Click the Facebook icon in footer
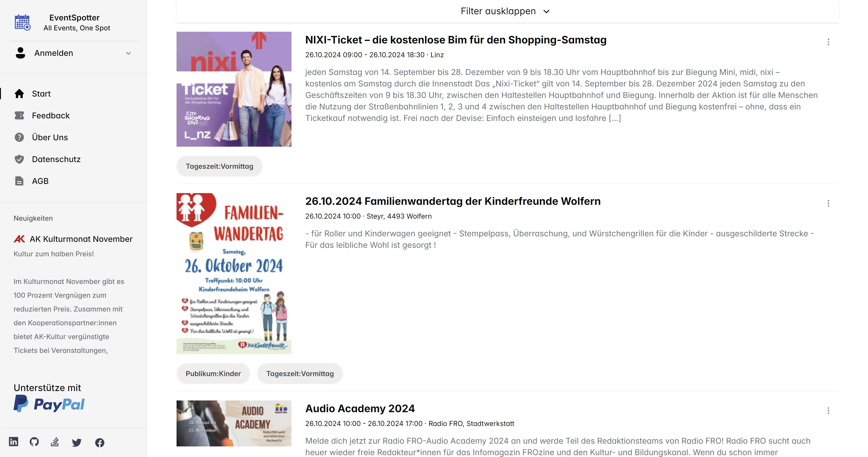Viewport: 868px width, 457px height. [x=99, y=442]
